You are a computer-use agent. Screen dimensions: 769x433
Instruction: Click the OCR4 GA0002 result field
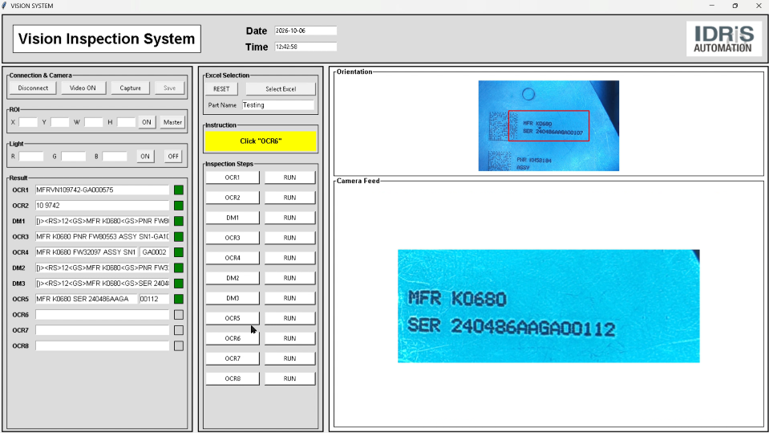tap(154, 252)
